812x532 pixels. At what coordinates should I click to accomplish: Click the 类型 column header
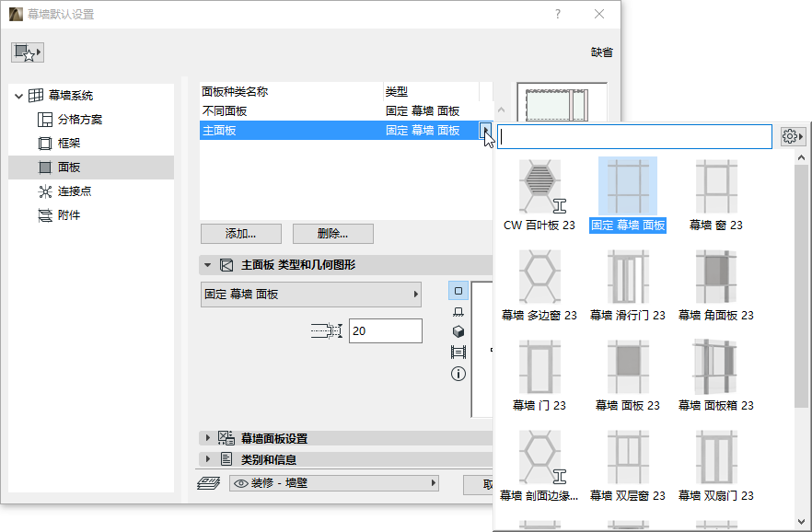432,92
